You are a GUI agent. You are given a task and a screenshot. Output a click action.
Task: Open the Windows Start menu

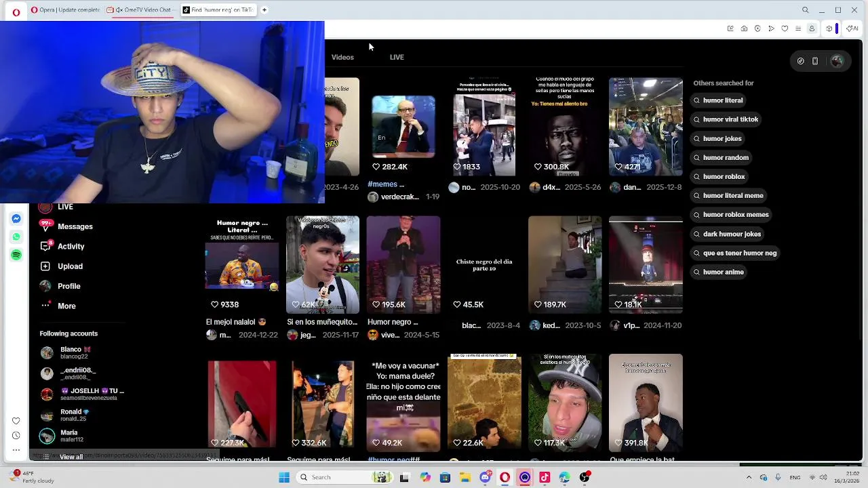[284, 477]
